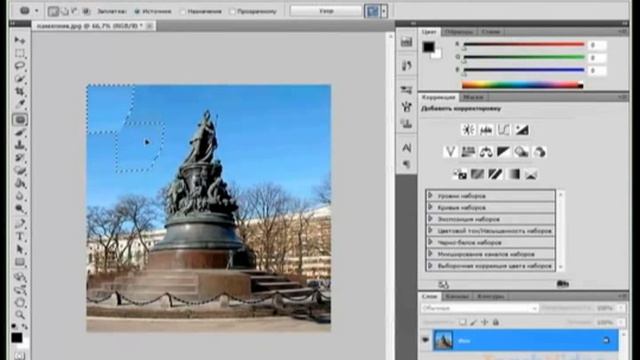This screenshot has height=360, width=640.
Task: Select the Path Selection arrow tool
Action: click(20, 249)
